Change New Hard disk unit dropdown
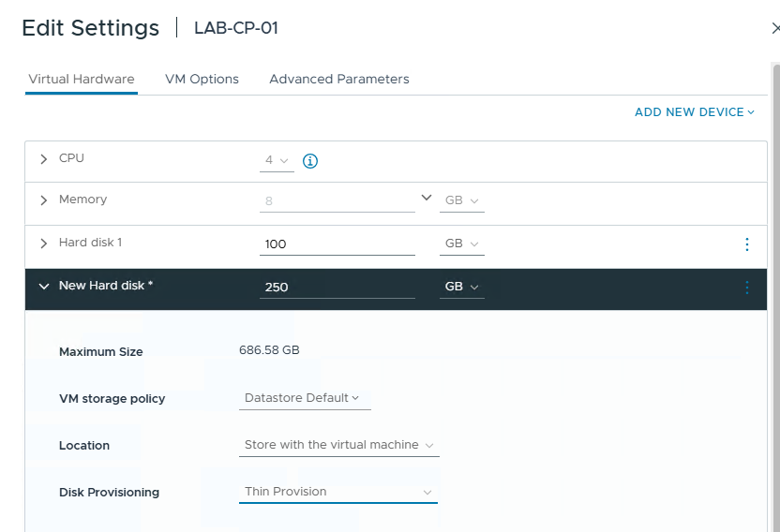This screenshot has width=780, height=532. pos(461,287)
